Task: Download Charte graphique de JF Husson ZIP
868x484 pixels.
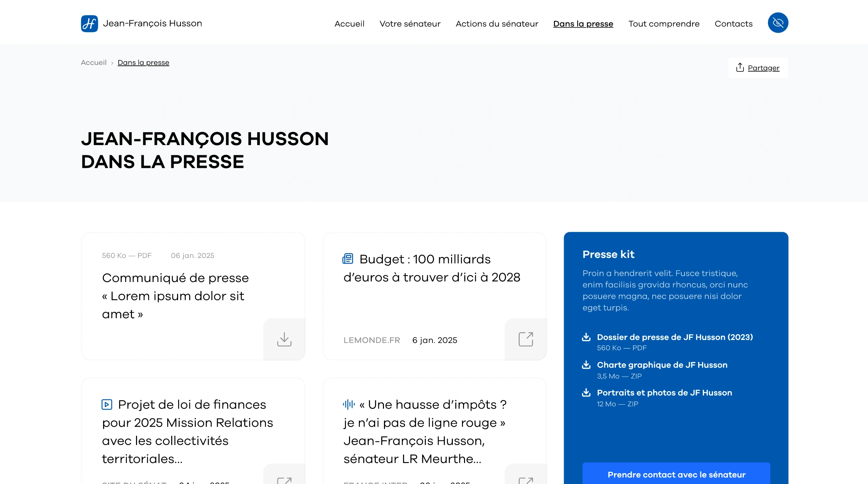Action: click(x=662, y=365)
